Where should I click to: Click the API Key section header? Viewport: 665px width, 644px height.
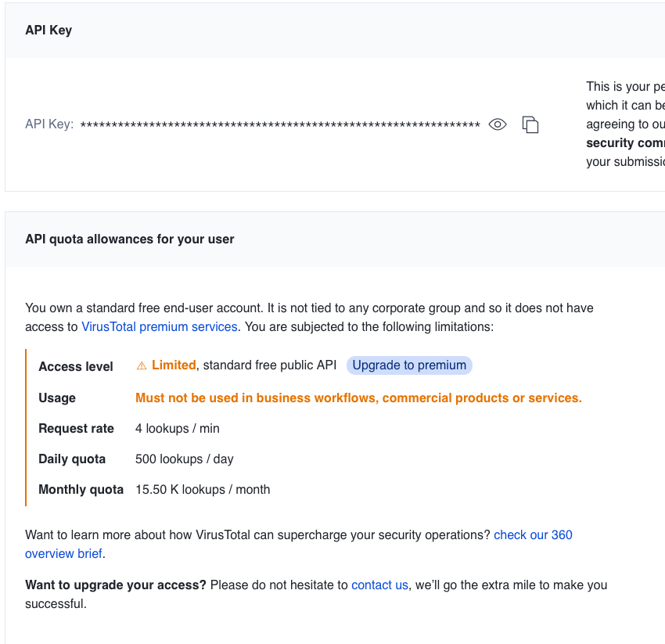[x=49, y=31]
